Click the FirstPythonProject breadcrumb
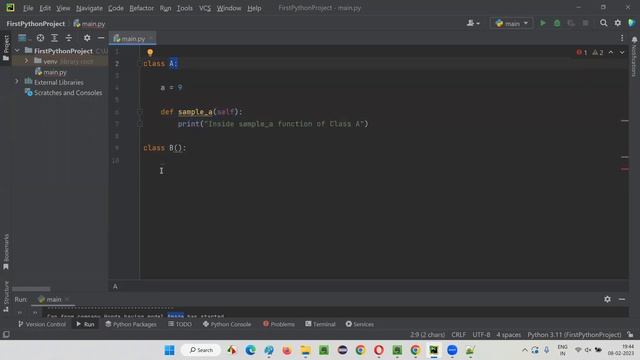Image resolution: width=640 pixels, height=360 pixels. click(36, 24)
